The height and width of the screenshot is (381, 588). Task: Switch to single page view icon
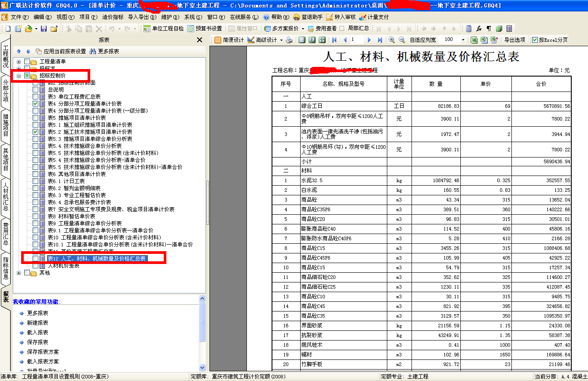click(x=302, y=40)
